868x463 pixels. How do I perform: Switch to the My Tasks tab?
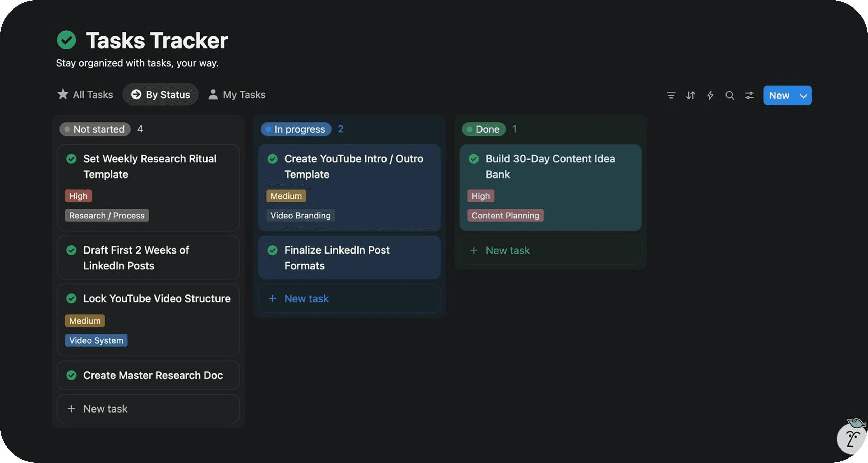(237, 95)
